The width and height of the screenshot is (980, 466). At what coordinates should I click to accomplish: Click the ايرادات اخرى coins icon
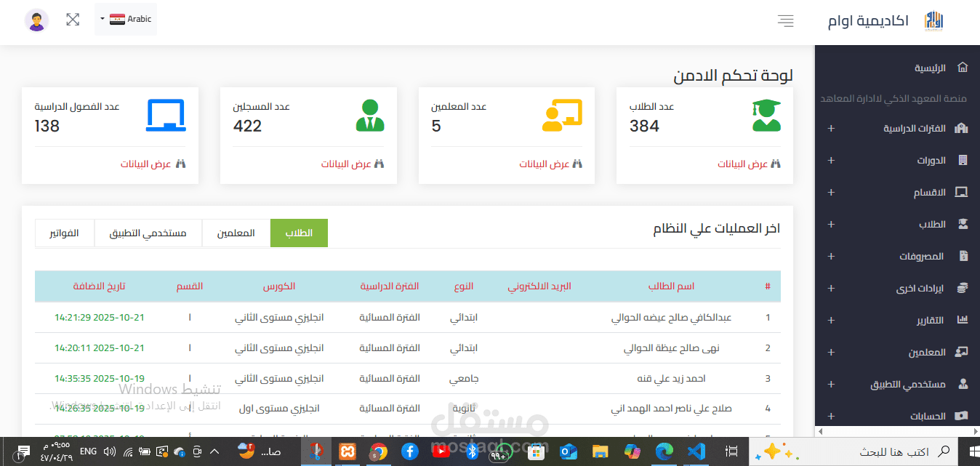click(963, 288)
